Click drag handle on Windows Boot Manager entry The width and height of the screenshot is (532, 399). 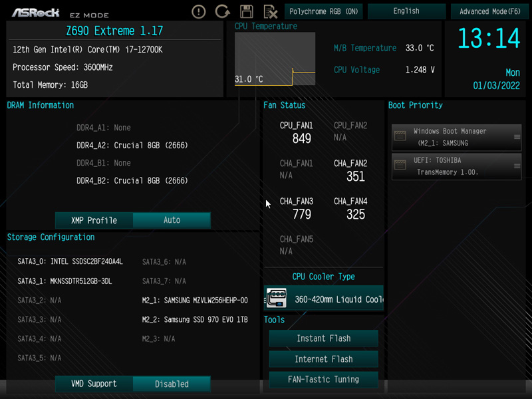click(x=517, y=137)
